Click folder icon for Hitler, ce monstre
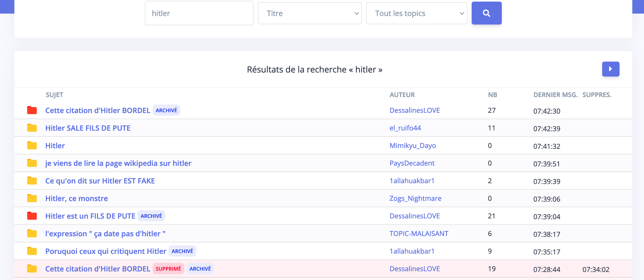 click(x=32, y=198)
